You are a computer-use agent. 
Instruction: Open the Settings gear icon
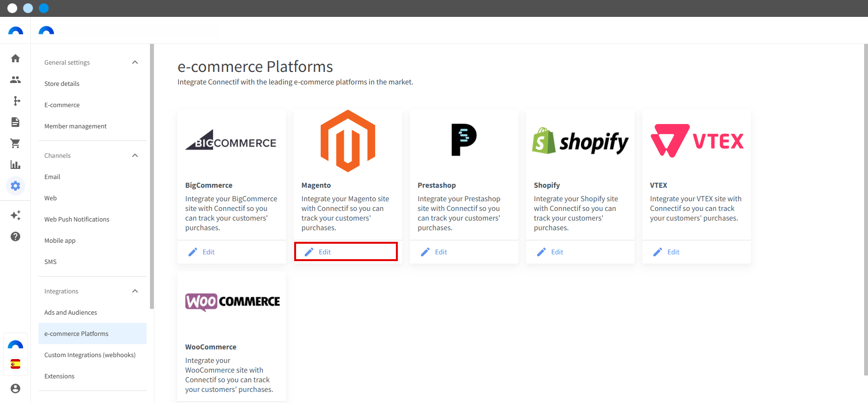(x=15, y=186)
